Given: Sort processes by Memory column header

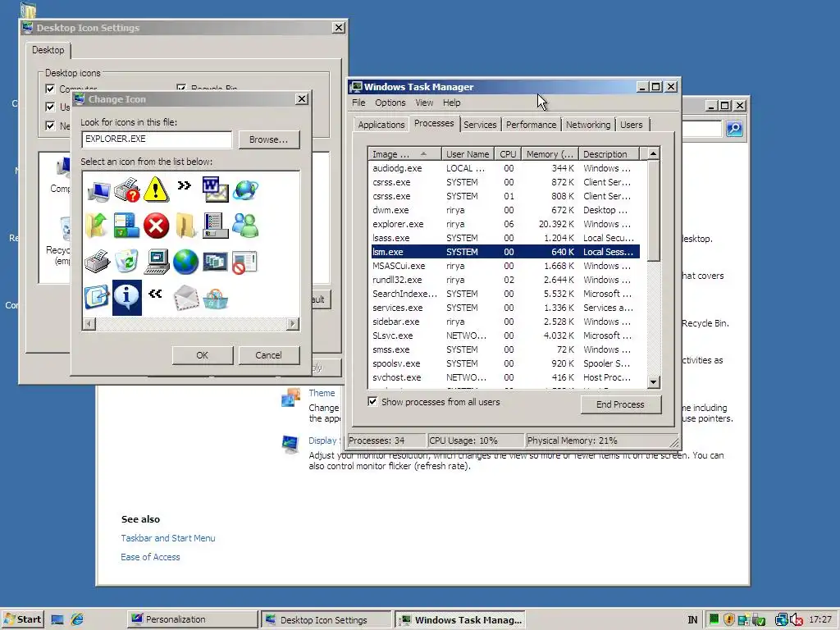Looking at the screenshot, I should coord(550,153).
